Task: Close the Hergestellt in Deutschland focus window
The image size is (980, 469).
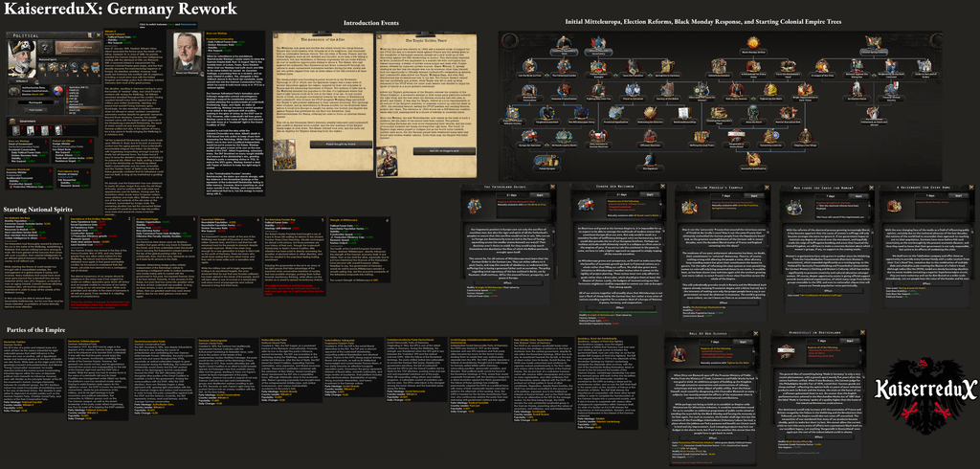Action: click(x=862, y=333)
